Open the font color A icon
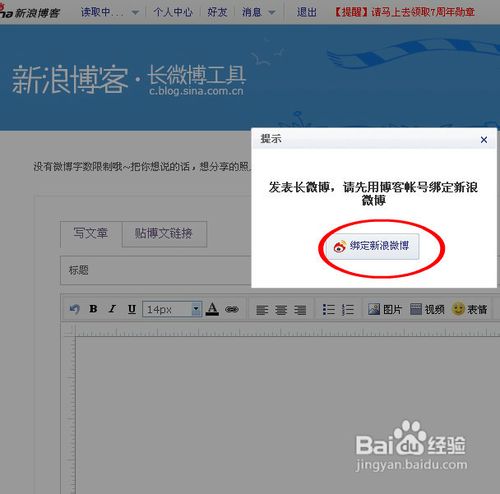 coord(212,309)
